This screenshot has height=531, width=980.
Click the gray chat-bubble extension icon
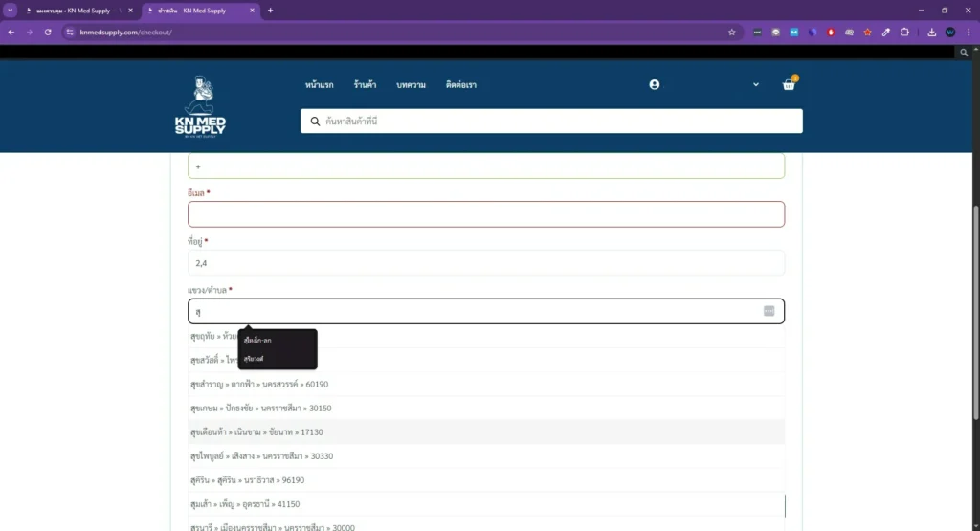tap(775, 32)
